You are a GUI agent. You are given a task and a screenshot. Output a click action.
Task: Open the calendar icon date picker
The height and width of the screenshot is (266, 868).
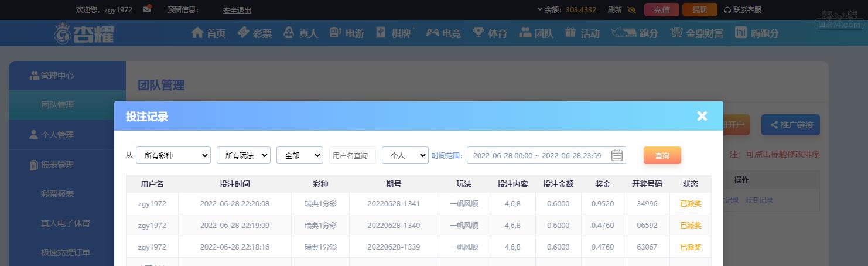tap(617, 155)
